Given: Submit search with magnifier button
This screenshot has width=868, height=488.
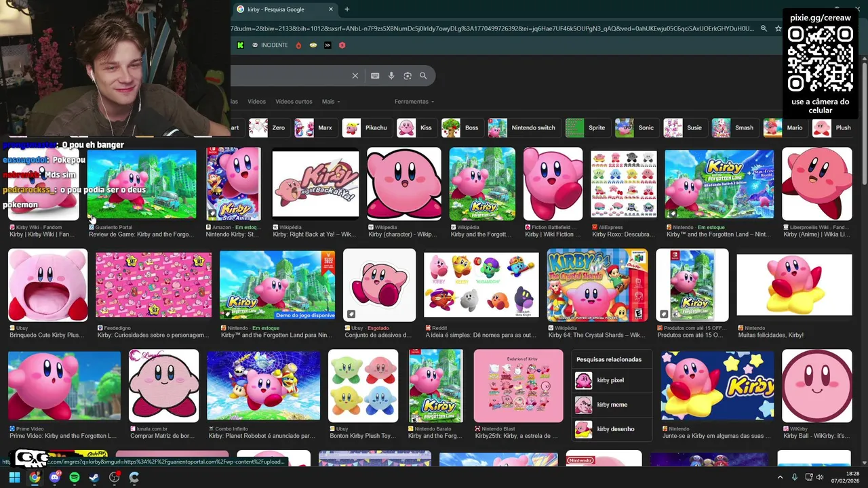Looking at the screenshot, I should 423,76.
